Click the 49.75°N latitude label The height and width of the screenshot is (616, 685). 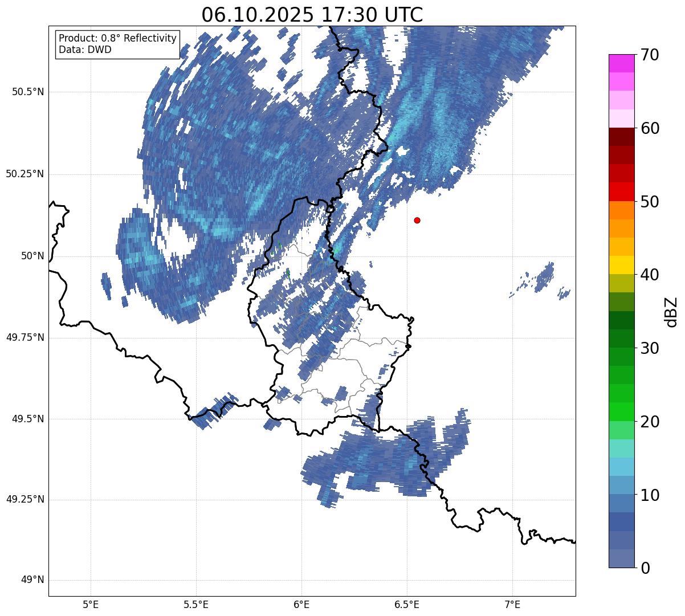pyautogui.click(x=25, y=337)
